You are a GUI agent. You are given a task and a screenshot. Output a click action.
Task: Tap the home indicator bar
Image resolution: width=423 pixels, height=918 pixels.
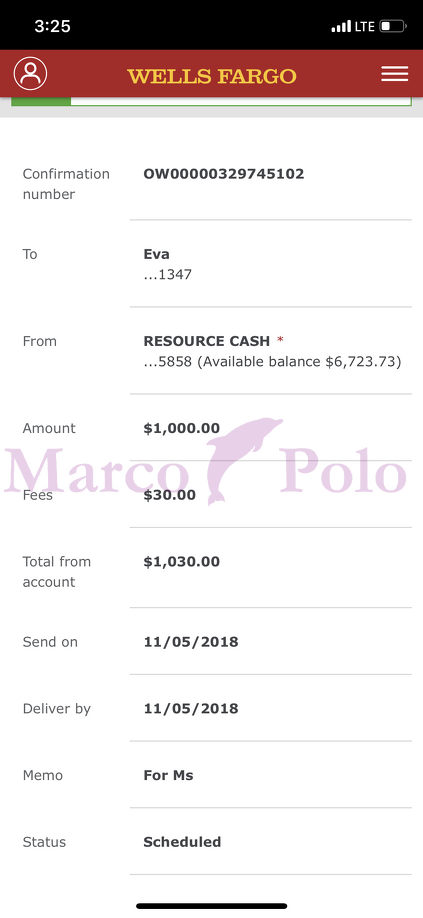(212, 906)
